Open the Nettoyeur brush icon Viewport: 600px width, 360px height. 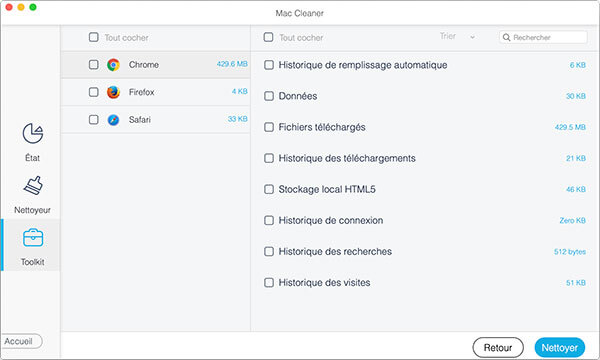coord(33,186)
